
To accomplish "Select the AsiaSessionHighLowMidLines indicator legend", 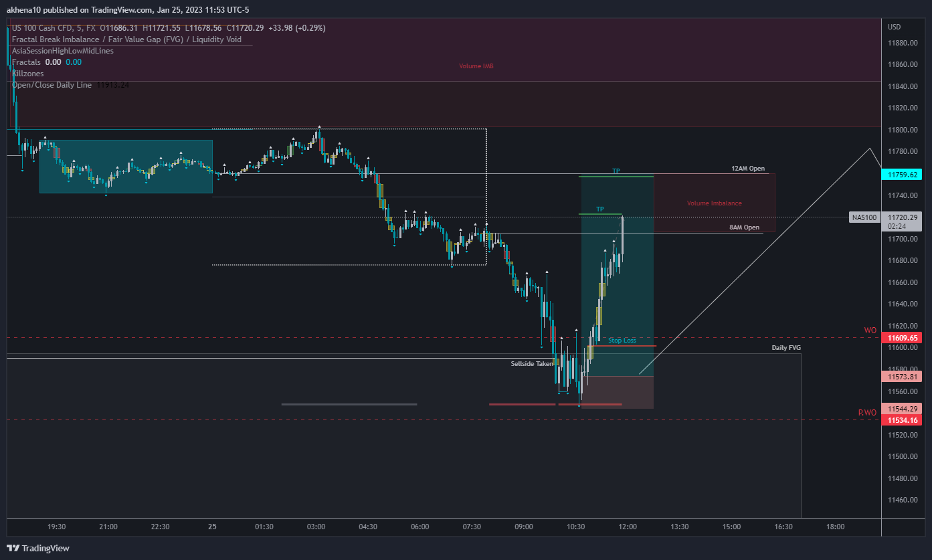I will coord(63,51).
